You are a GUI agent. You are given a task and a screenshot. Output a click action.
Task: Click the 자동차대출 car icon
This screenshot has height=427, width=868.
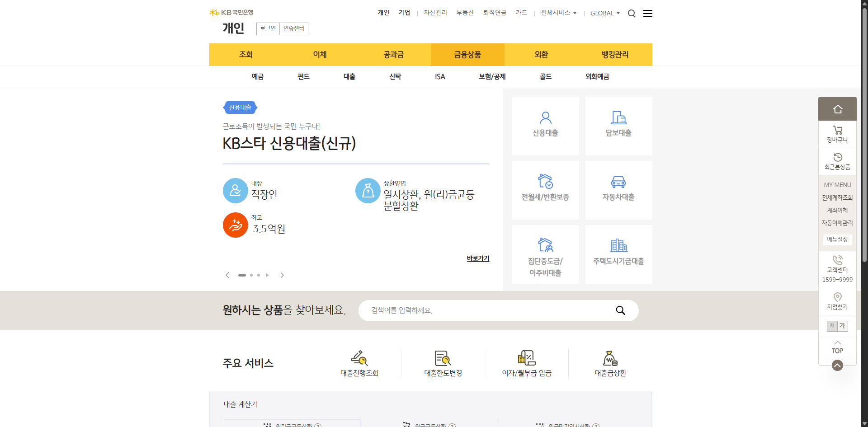618,183
